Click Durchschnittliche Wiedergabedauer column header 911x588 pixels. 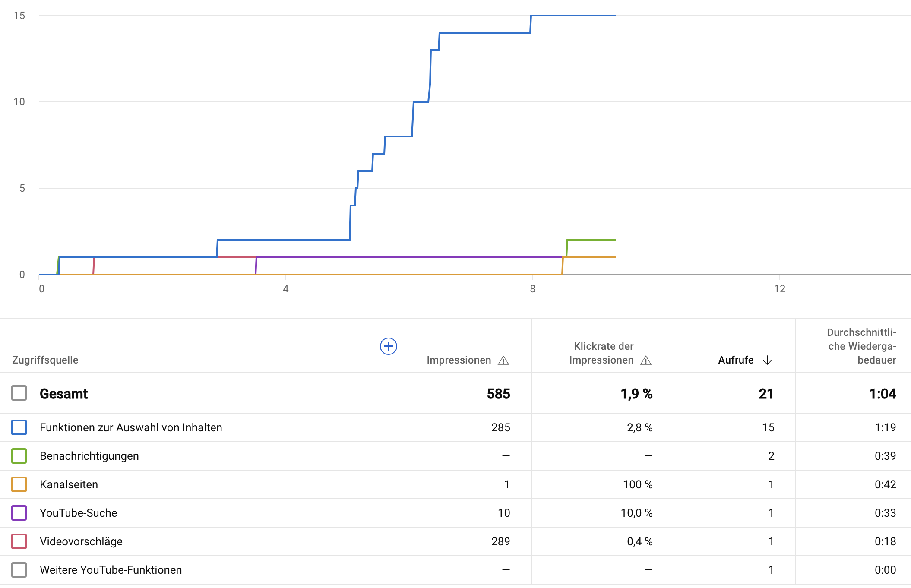[861, 346]
